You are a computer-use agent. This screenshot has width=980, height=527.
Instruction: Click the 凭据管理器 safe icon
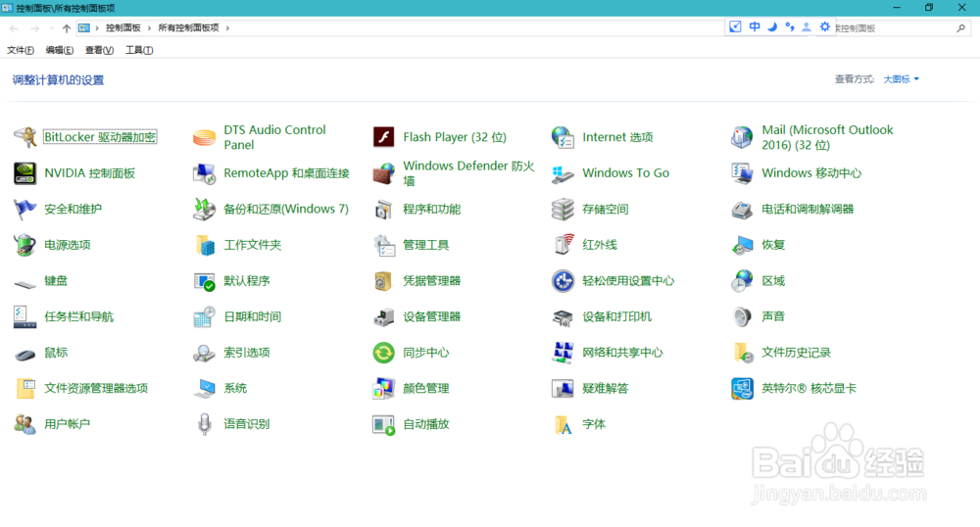pyautogui.click(x=384, y=281)
